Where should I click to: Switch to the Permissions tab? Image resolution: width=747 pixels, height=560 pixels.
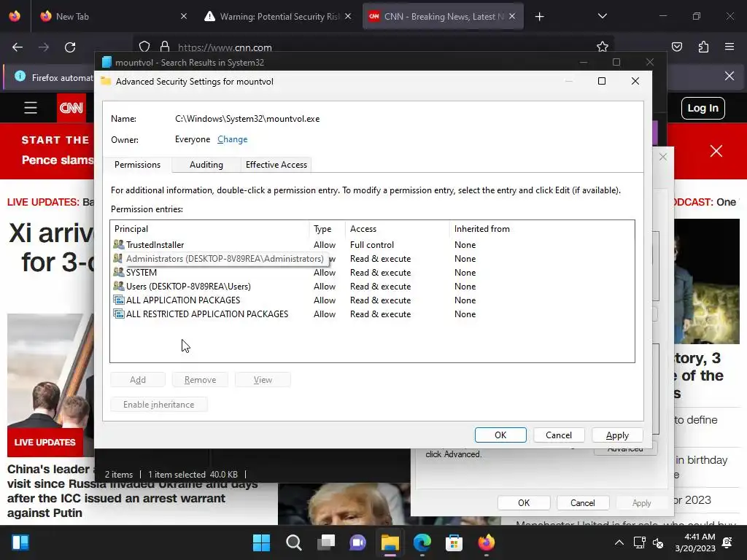coord(137,165)
